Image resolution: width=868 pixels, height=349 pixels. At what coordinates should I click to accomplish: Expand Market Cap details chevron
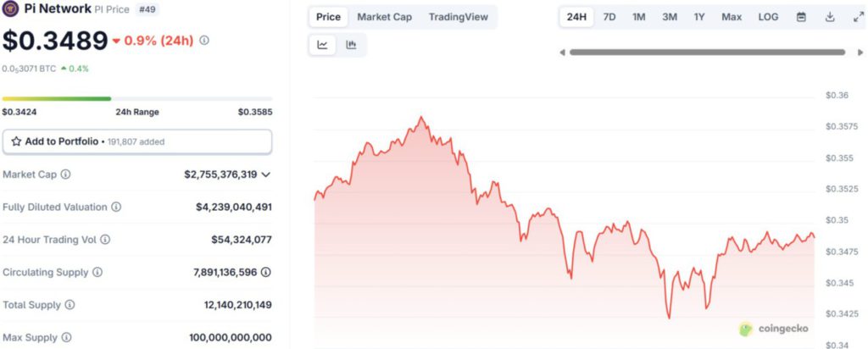[266, 174]
